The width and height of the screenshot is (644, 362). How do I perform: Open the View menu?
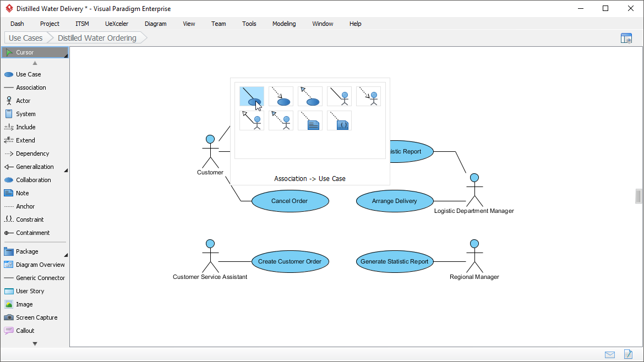tap(189, 24)
